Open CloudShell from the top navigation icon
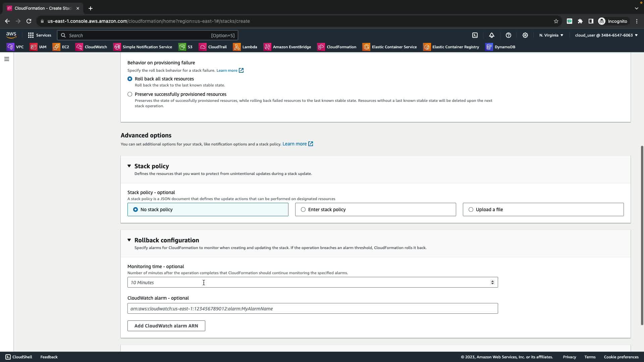 [x=475, y=35]
